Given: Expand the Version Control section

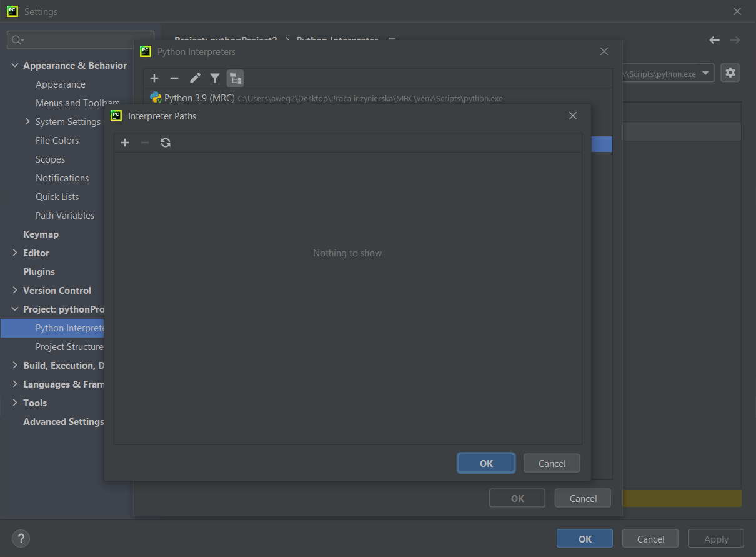Looking at the screenshot, I should 15,291.
